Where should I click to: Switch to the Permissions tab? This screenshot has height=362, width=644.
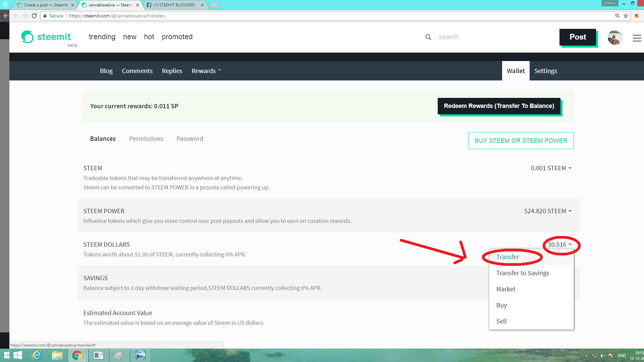point(146,139)
